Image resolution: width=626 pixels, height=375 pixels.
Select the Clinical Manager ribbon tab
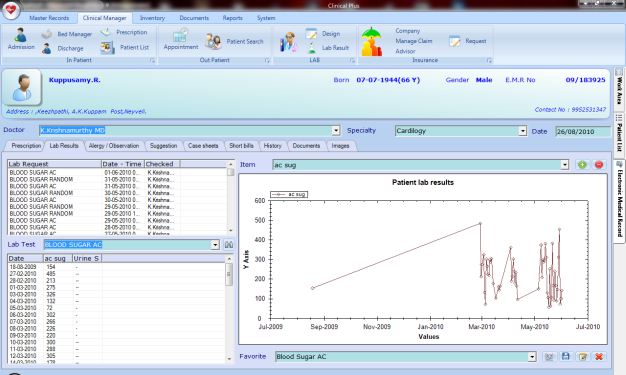pyautogui.click(x=104, y=18)
